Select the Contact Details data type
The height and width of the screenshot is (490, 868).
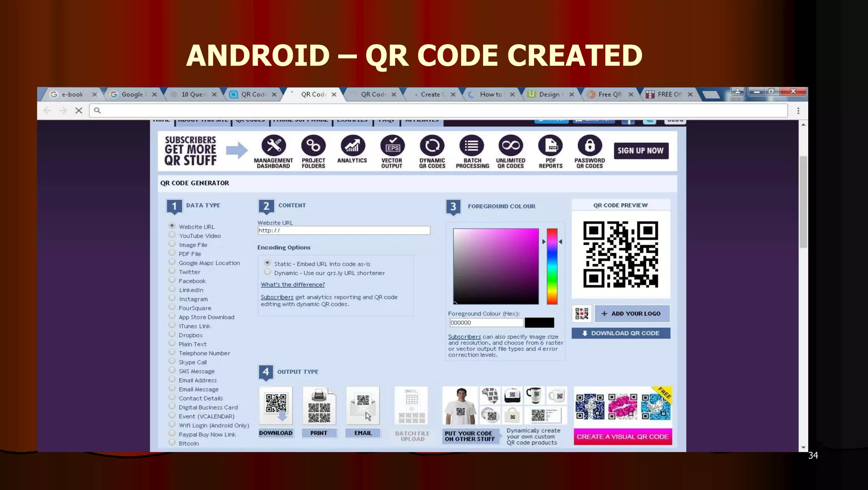point(172,398)
